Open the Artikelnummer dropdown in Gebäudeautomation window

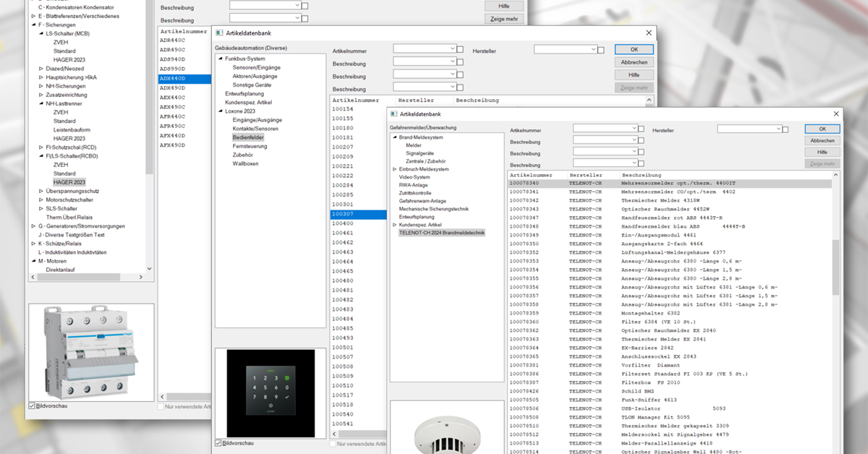point(452,48)
